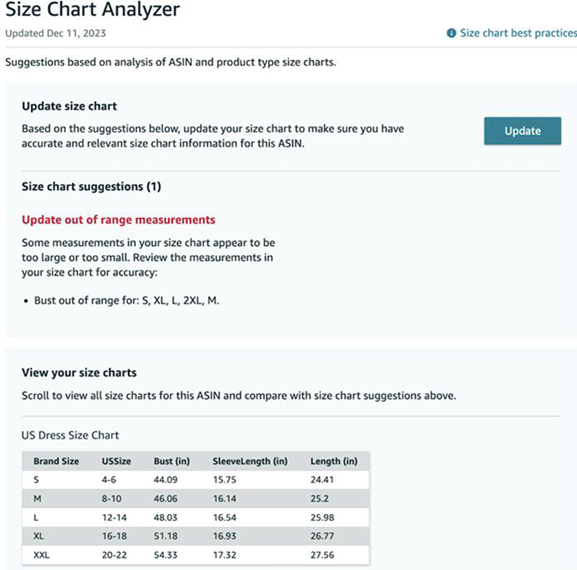Click the Bust (in) column header

pyautogui.click(x=172, y=461)
